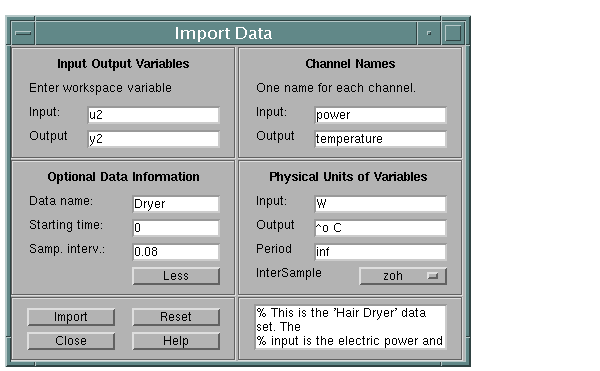Open the window menu icon in title bar
600x371 pixels.
click(x=23, y=33)
